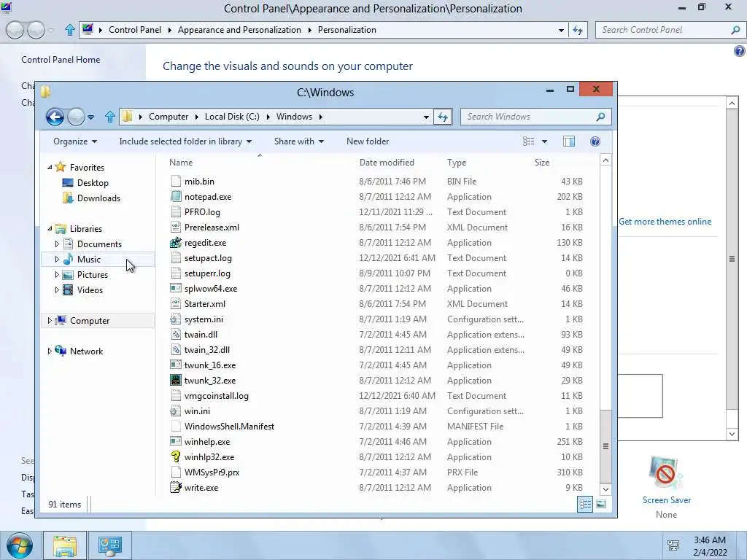
Task: Expand the Computer tree node
Action: click(x=50, y=321)
